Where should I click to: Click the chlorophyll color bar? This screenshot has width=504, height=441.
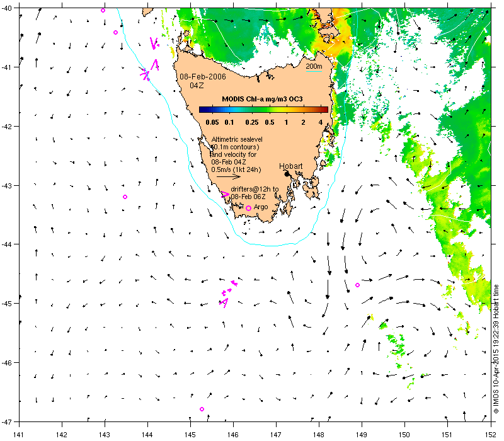click(263, 110)
